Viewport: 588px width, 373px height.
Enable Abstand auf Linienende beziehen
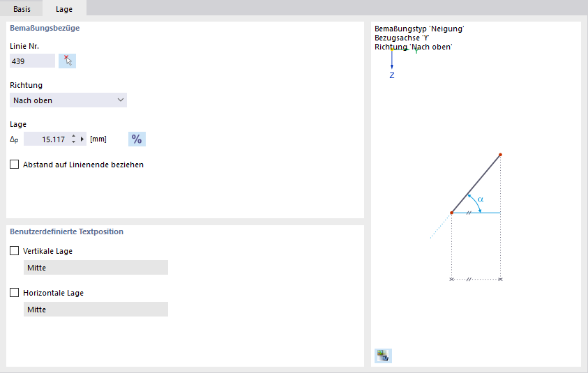(x=14, y=165)
